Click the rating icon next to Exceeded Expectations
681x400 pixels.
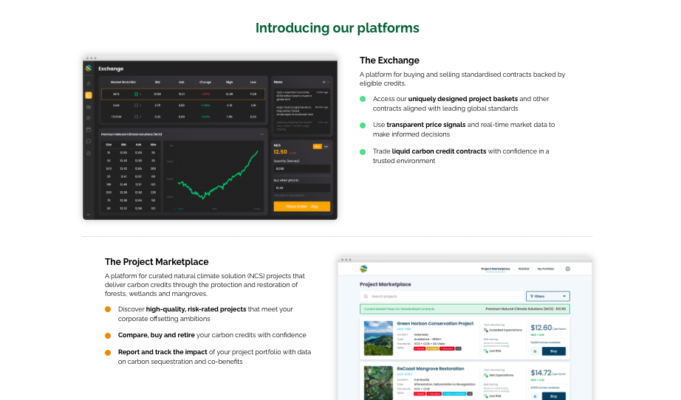486,330
